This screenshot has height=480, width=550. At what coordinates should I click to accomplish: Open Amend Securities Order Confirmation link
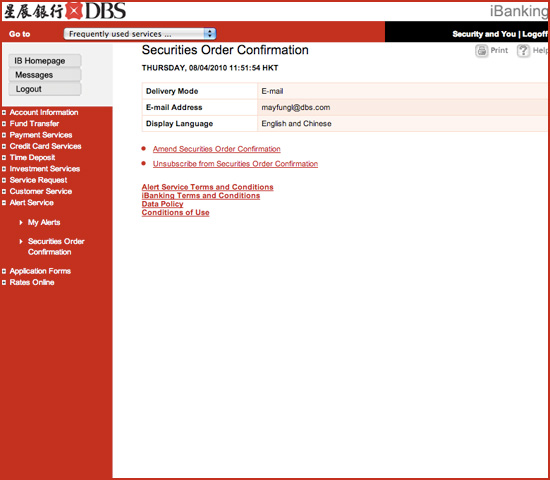216,149
